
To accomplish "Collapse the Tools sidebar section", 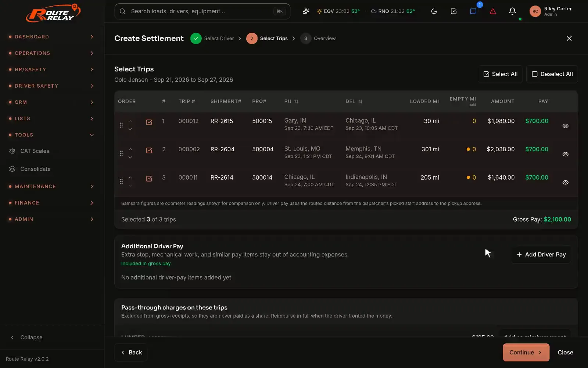I will [x=51, y=135].
